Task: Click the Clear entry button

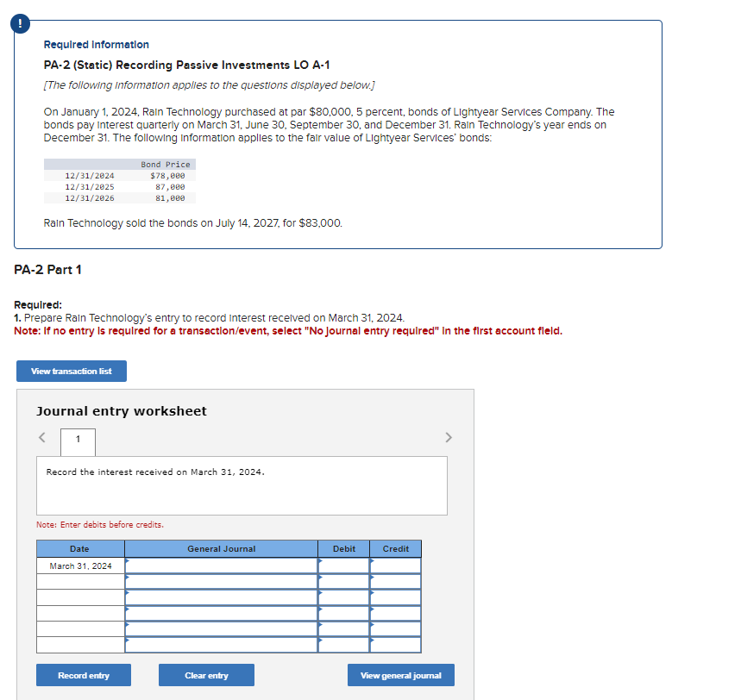Action: click(x=206, y=676)
